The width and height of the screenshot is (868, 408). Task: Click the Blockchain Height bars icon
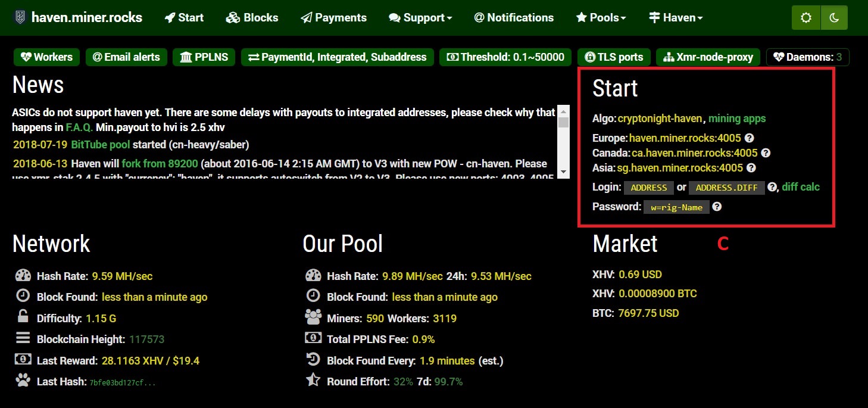click(23, 338)
